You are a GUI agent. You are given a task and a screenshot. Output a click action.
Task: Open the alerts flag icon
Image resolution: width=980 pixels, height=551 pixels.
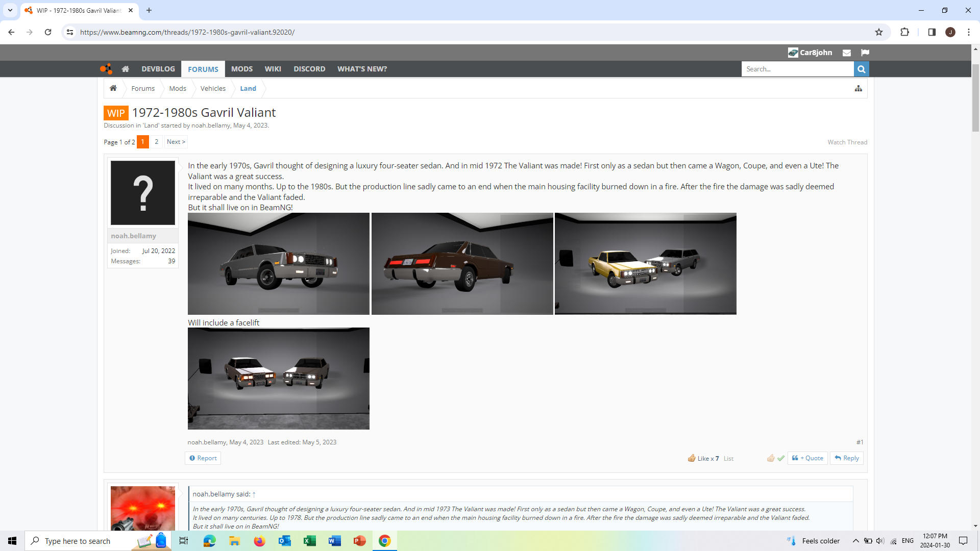865,53
